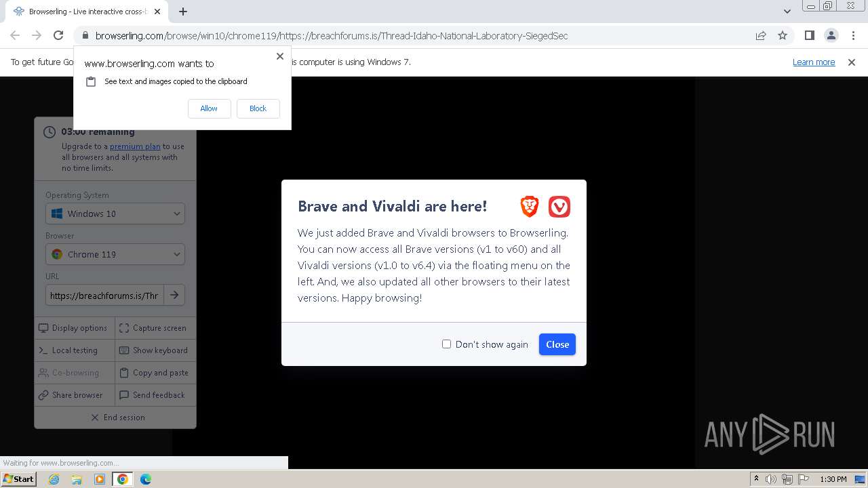
Task: Click the Brave lion logo
Action: 530,207
